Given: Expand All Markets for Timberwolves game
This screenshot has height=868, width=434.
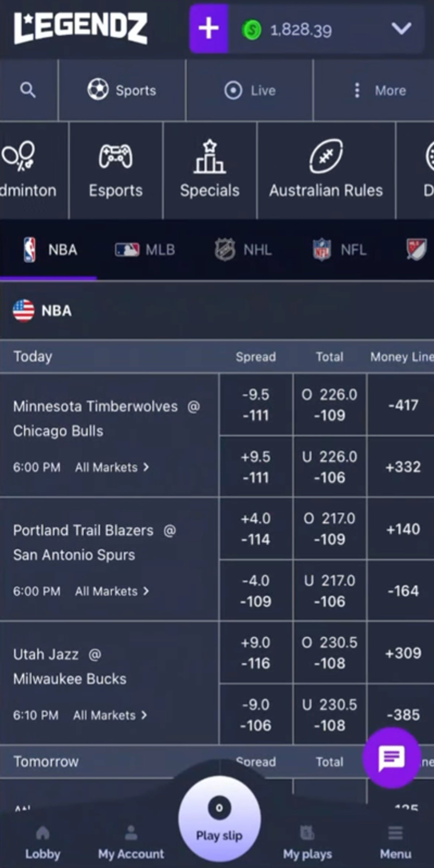Looking at the screenshot, I should [x=112, y=467].
